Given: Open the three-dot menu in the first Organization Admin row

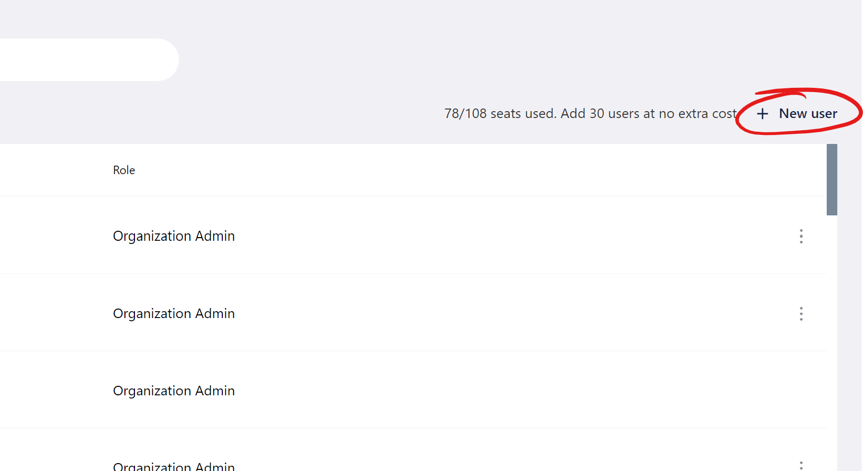Looking at the screenshot, I should [x=801, y=236].
